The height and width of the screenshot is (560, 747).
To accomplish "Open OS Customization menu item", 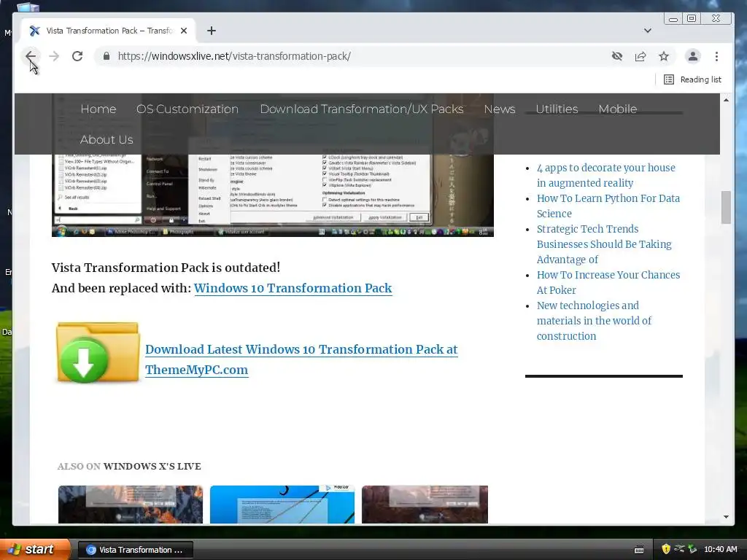I will click(187, 109).
